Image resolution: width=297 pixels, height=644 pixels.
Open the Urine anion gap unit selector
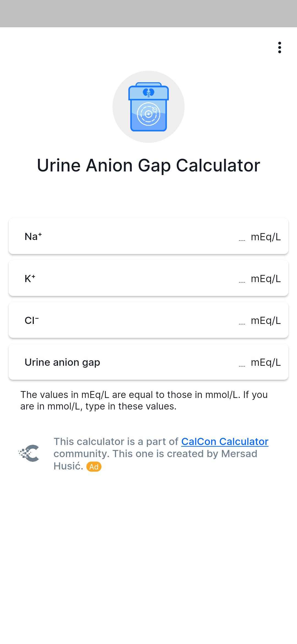266,362
